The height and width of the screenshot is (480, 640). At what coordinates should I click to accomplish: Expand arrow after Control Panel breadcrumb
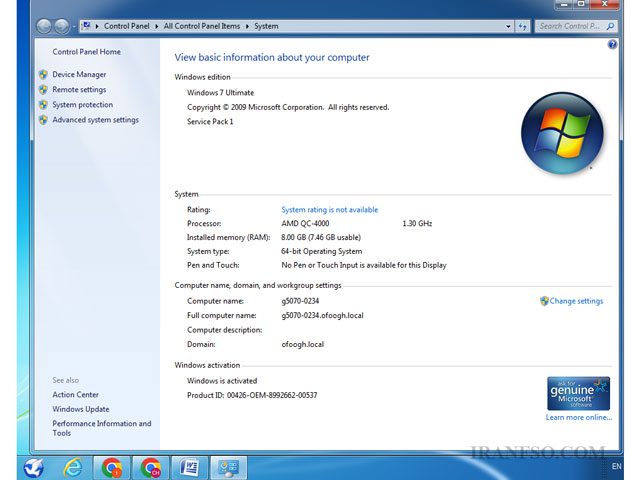156,27
